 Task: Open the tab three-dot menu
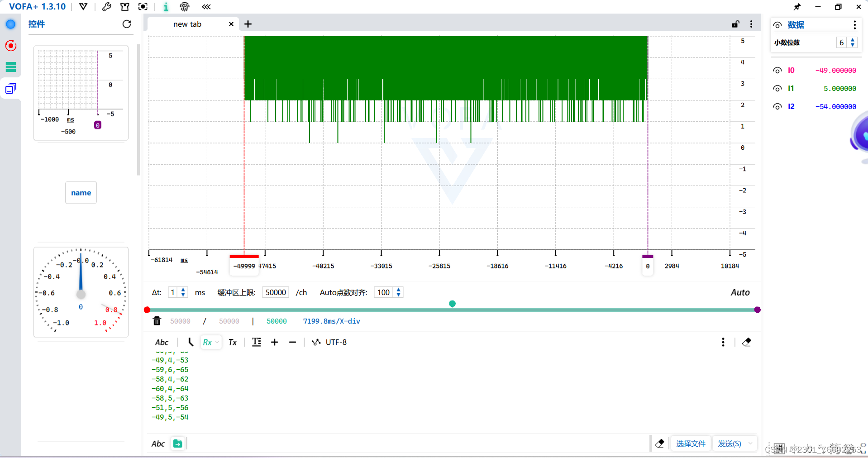click(751, 24)
